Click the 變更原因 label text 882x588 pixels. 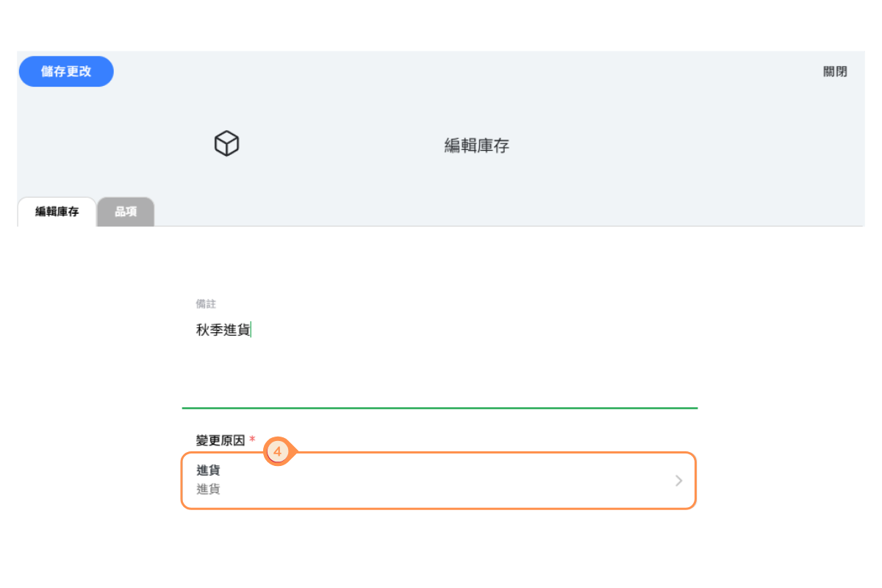tap(220, 440)
